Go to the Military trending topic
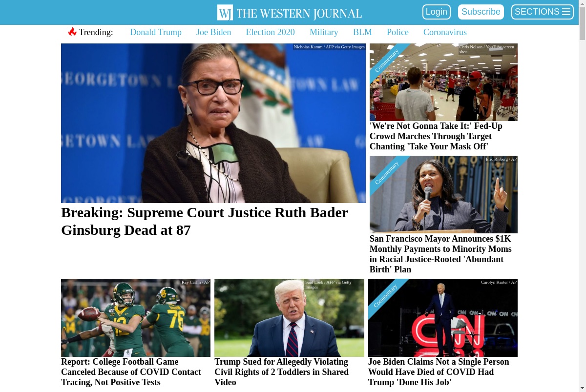 pos(324,32)
